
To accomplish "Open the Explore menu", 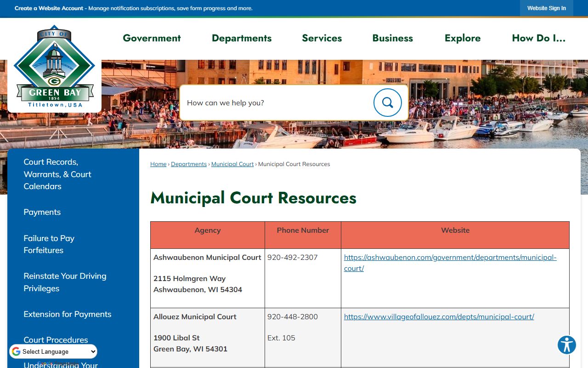I will click(463, 38).
